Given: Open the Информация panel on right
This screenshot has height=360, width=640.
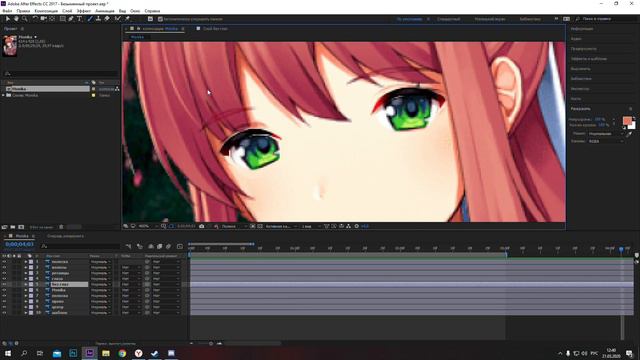Looking at the screenshot, I should point(582,29).
